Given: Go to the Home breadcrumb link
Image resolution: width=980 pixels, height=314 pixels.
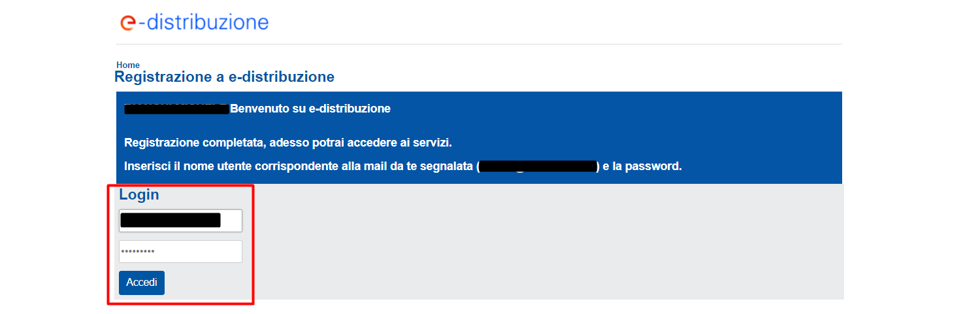Looking at the screenshot, I should [128, 65].
